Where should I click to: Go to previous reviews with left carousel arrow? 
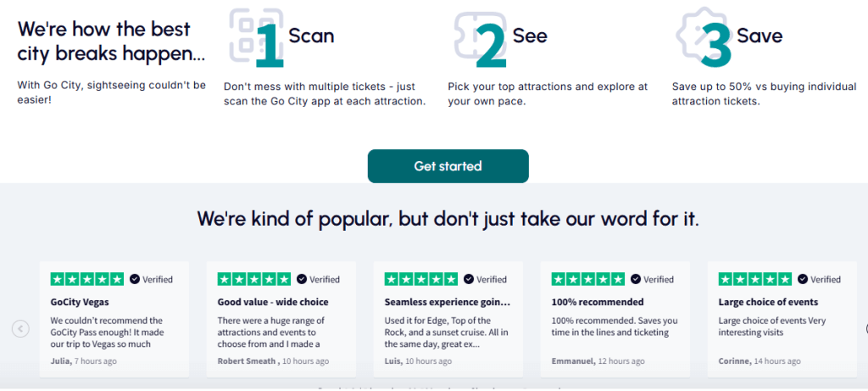pos(20,329)
